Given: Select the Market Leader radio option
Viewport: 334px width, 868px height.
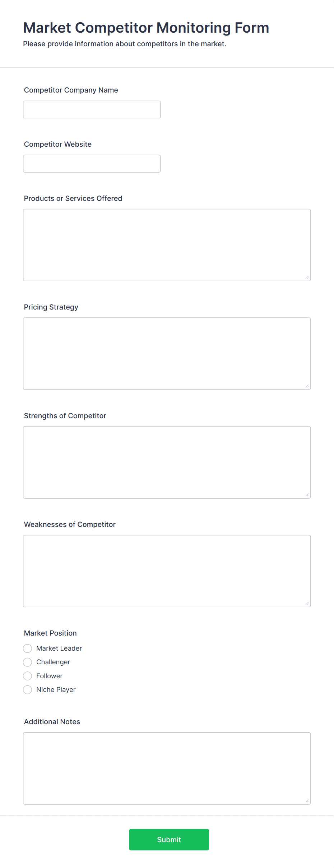Looking at the screenshot, I should pyautogui.click(x=28, y=648).
